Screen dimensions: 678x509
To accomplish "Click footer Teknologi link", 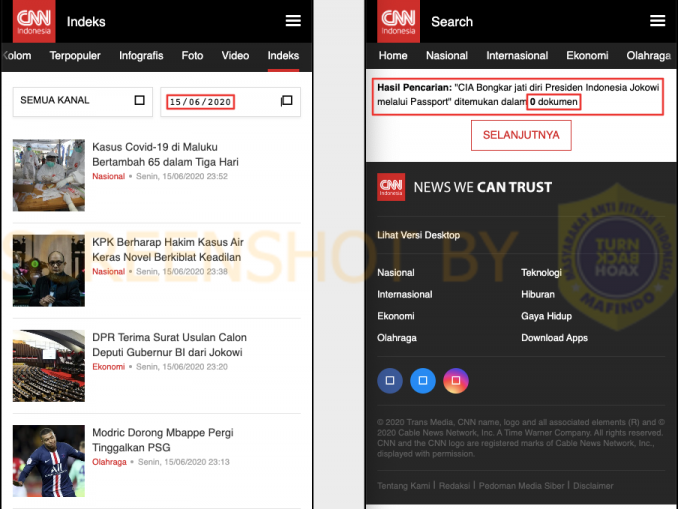I will tap(541, 273).
